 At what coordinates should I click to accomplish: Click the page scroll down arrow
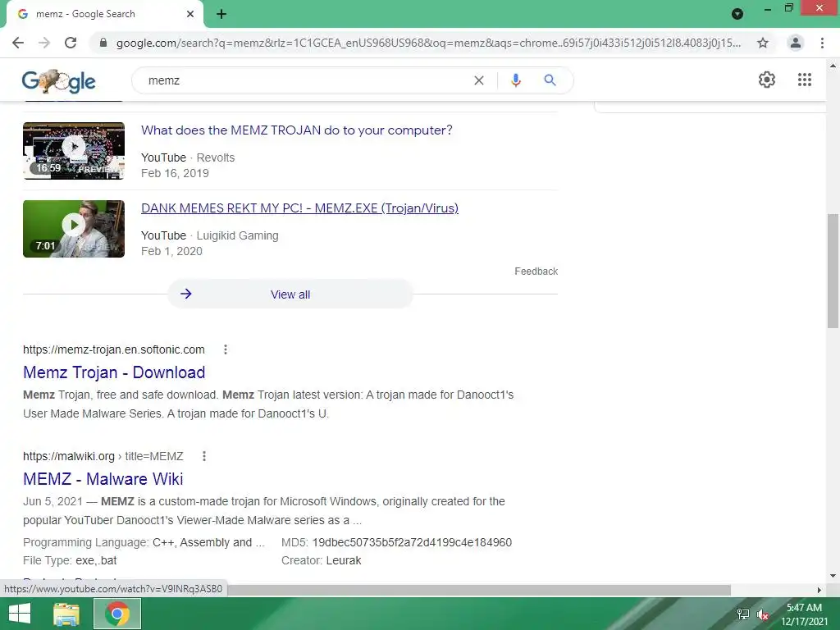pos(833,576)
